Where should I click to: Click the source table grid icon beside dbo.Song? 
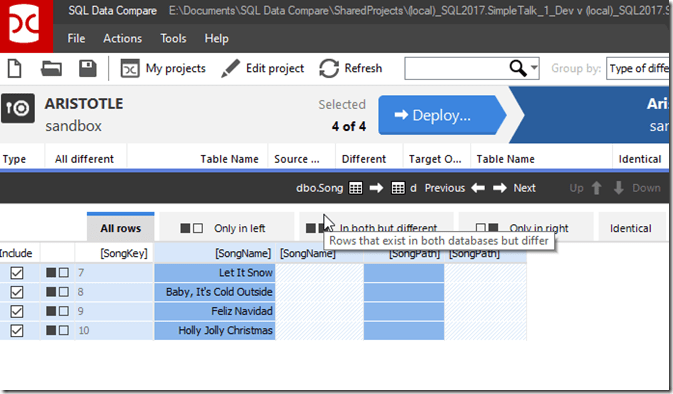pos(355,188)
